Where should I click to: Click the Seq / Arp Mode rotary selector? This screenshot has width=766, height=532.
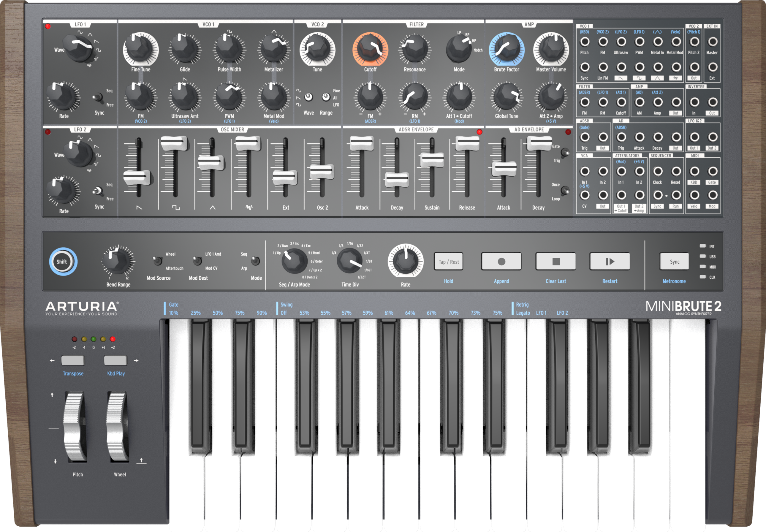tap(294, 261)
